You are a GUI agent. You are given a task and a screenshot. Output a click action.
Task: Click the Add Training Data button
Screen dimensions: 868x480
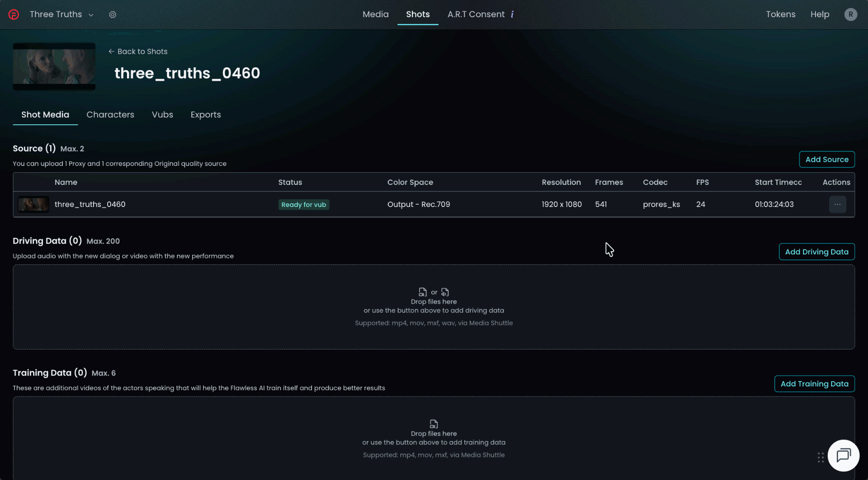point(814,384)
